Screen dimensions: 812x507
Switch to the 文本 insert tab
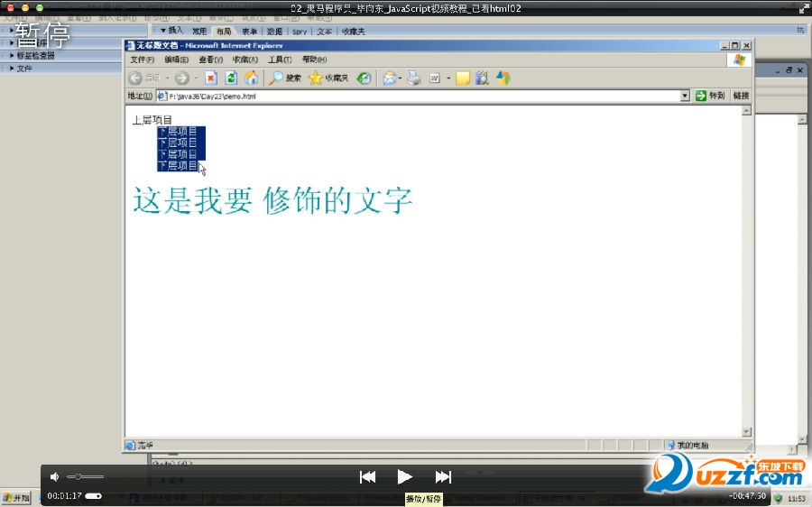(324, 32)
